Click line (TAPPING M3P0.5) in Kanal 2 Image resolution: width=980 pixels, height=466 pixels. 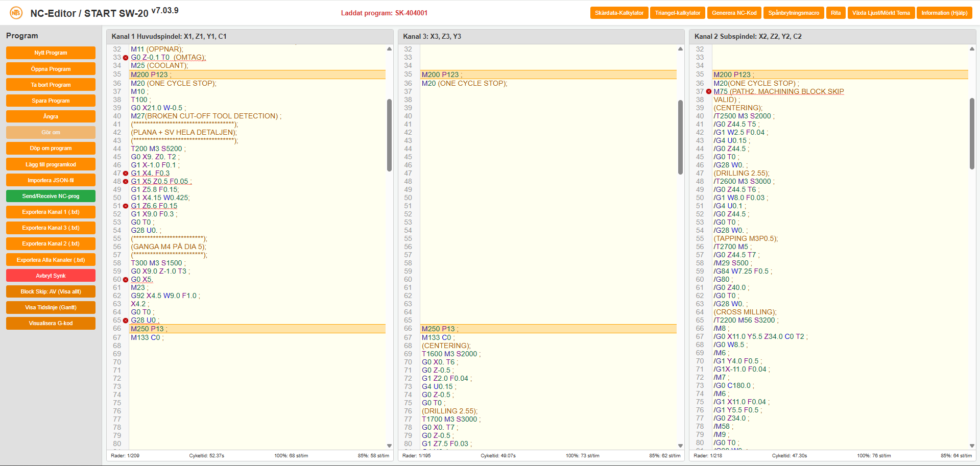pos(746,239)
